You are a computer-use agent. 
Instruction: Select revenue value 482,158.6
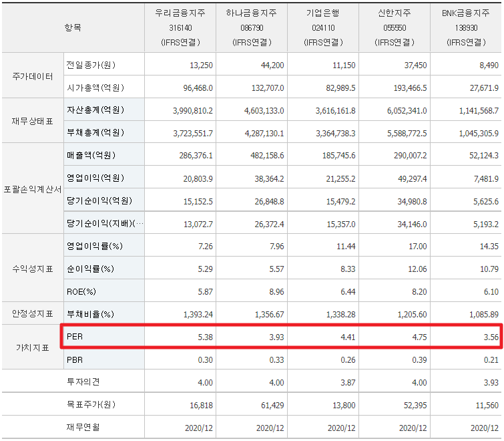pos(268,156)
